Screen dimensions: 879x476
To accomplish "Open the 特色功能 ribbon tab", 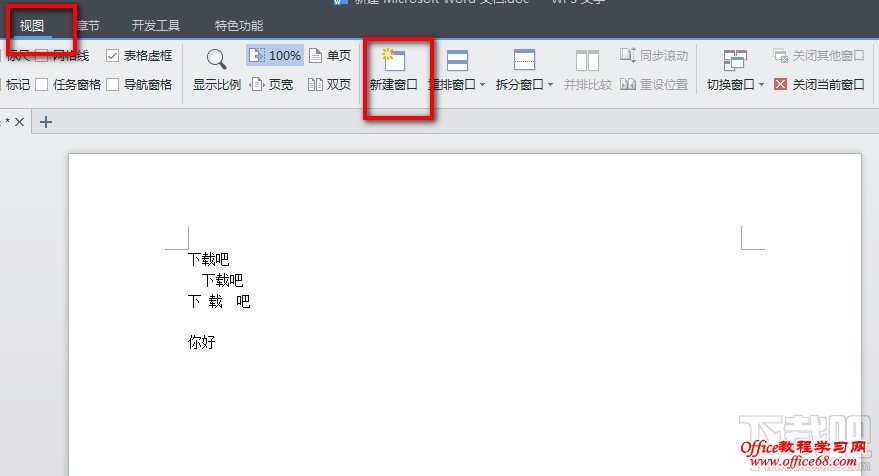I will coord(239,26).
